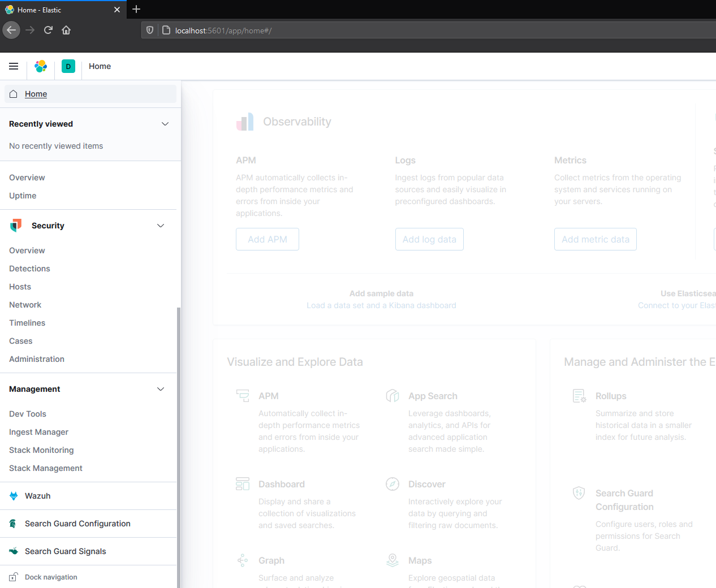716x588 pixels.
Task: Click the Discover compass icon
Action: [392, 483]
